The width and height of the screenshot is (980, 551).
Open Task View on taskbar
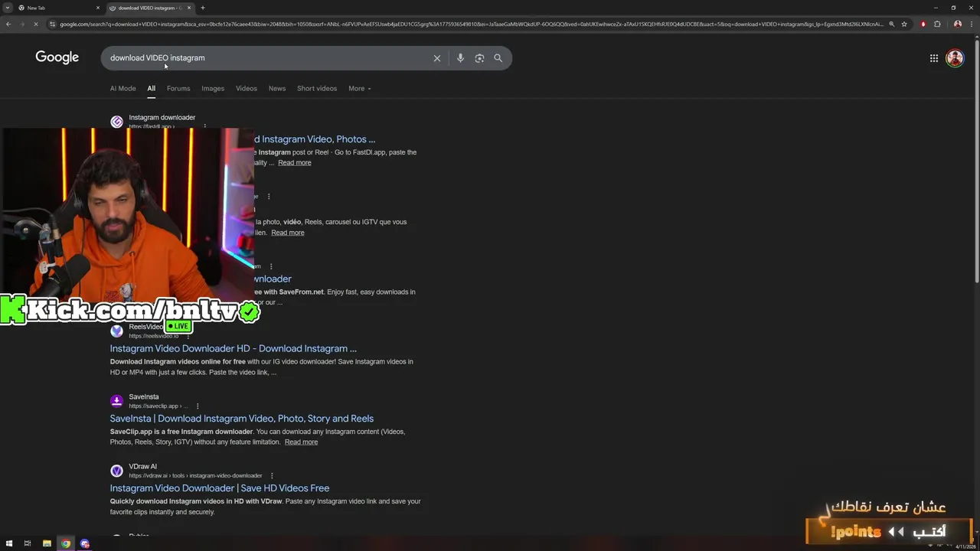coord(27,544)
